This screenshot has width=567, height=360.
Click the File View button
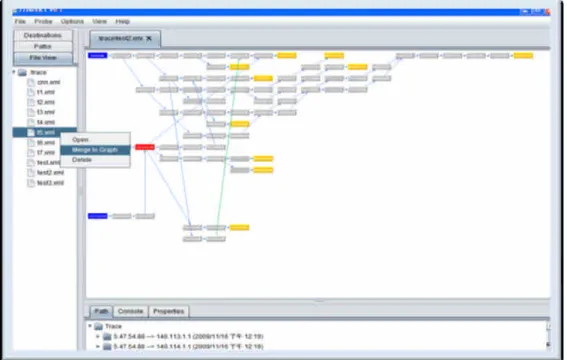(43, 58)
